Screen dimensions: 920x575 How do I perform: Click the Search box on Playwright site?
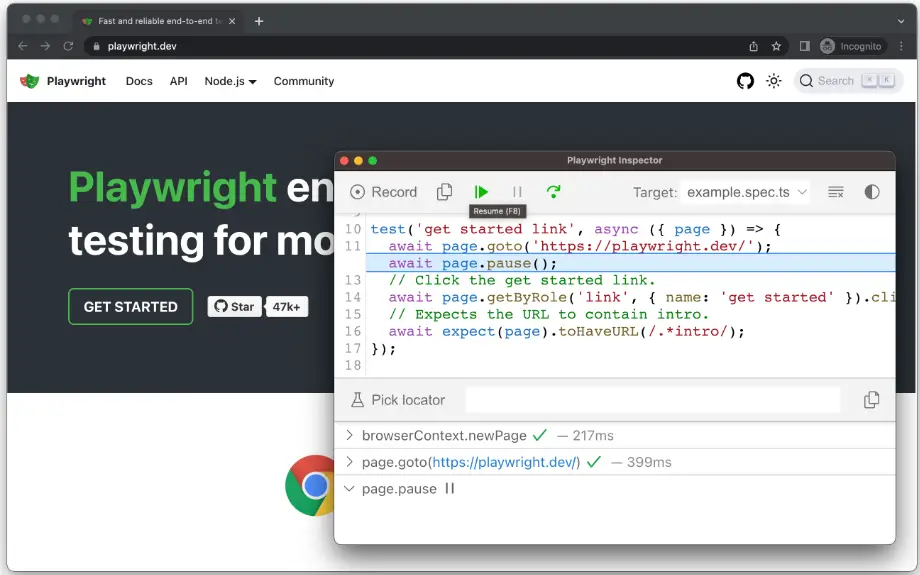pyautogui.click(x=848, y=81)
